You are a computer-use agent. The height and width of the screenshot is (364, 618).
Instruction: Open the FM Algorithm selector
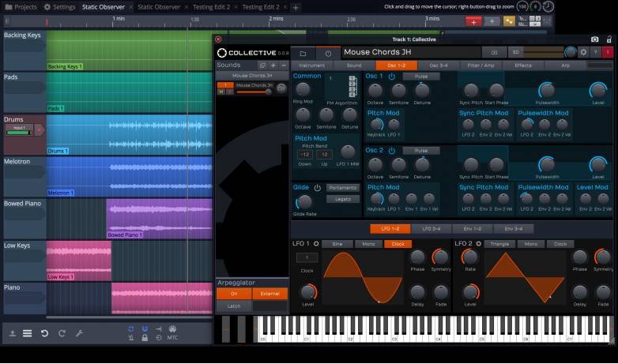coord(341,86)
